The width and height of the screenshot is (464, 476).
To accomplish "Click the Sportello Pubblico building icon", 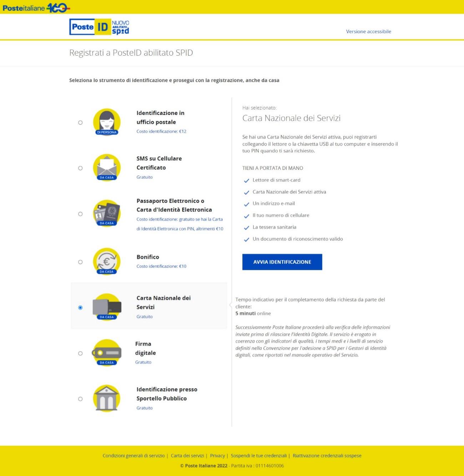I will [107, 399].
